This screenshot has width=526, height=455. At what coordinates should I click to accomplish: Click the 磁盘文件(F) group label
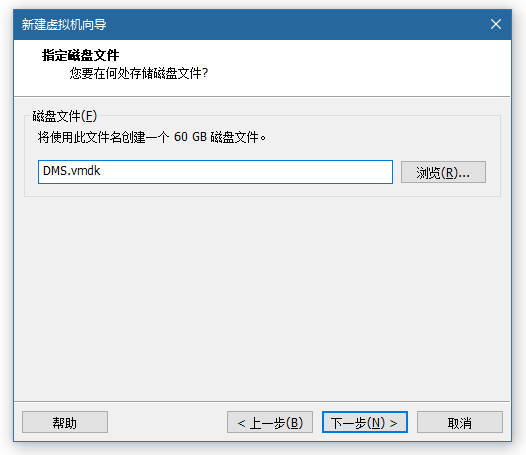pyautogui.click(x=64, y=116)
